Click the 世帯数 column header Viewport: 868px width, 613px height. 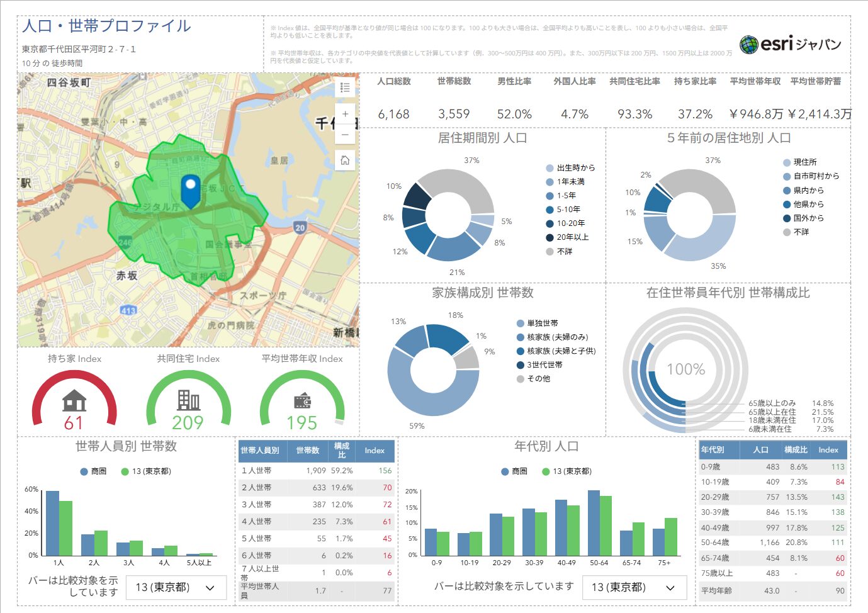tap(307, 451)
